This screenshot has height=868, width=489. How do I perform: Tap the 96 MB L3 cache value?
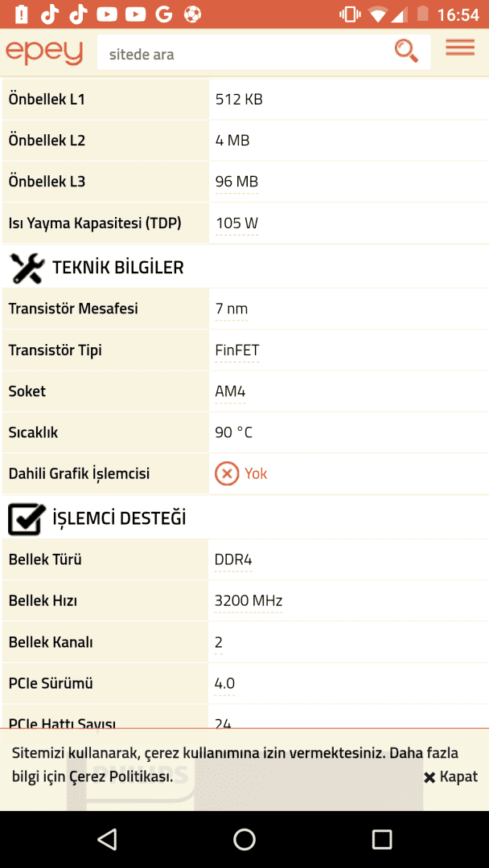point(236,182)
